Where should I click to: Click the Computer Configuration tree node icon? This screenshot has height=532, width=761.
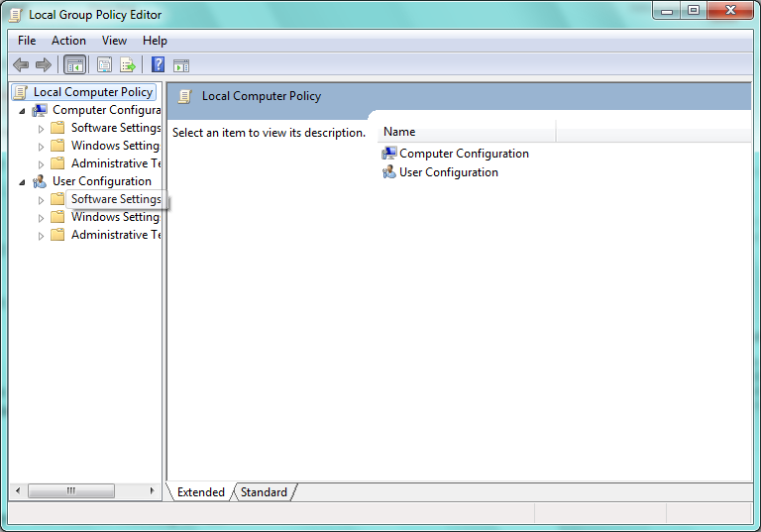click(40, 110)
